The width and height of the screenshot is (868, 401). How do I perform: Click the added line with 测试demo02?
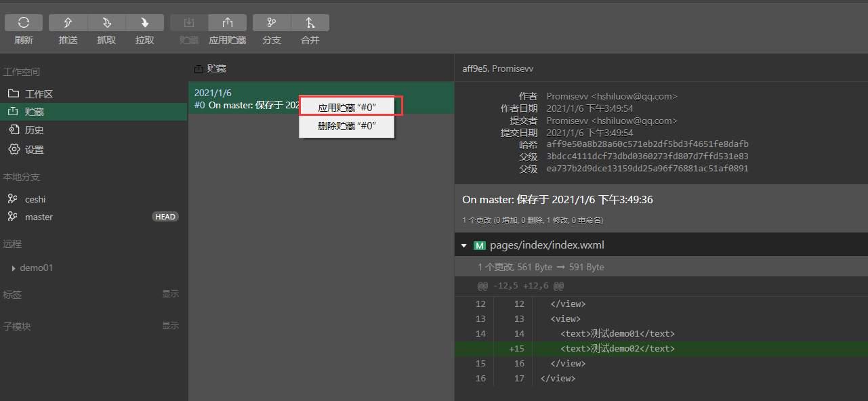661,349
